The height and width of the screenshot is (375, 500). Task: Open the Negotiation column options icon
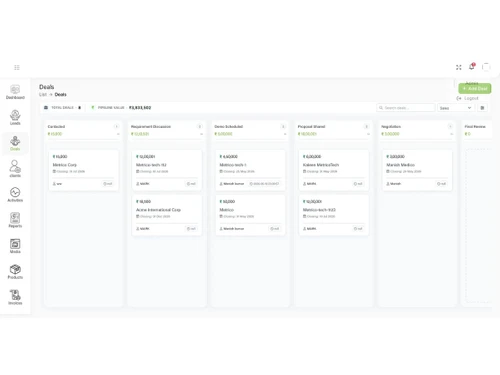click(450, 127)
